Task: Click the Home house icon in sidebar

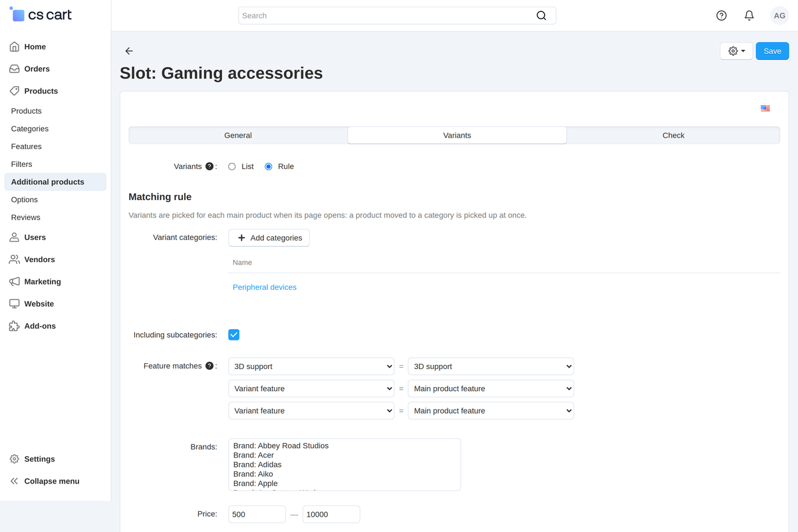Action: (15, 47)
